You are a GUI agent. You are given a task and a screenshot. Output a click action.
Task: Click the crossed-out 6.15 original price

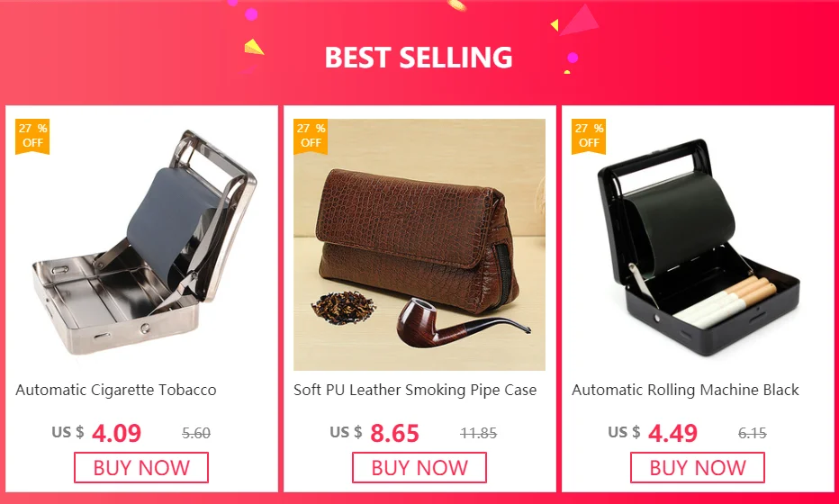click(x=753, y=433)
